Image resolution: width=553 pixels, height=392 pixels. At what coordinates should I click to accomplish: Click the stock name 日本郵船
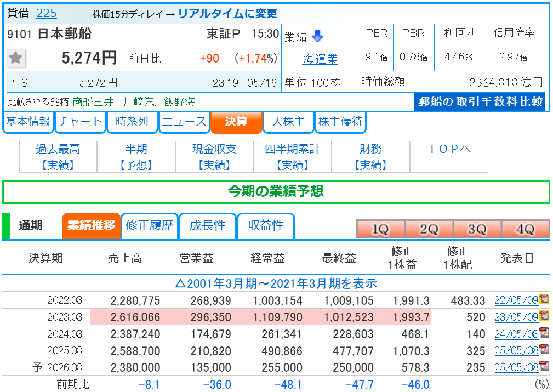tap(65, 34)
